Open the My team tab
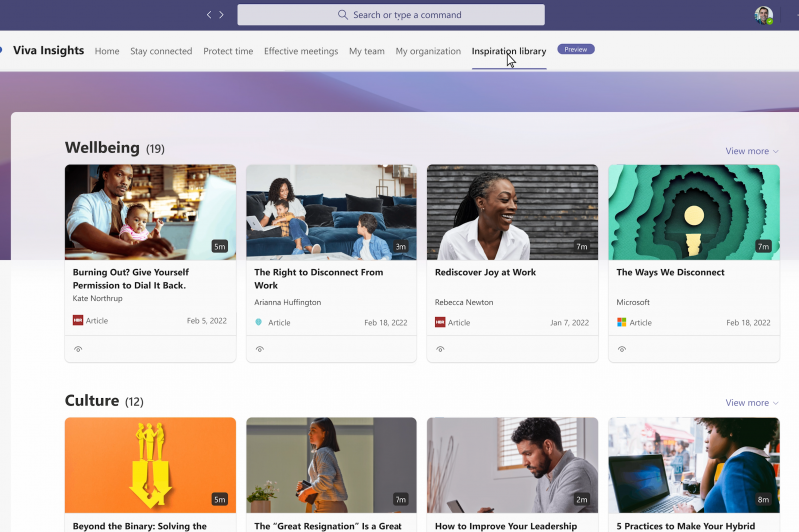 tap(367, 51)
